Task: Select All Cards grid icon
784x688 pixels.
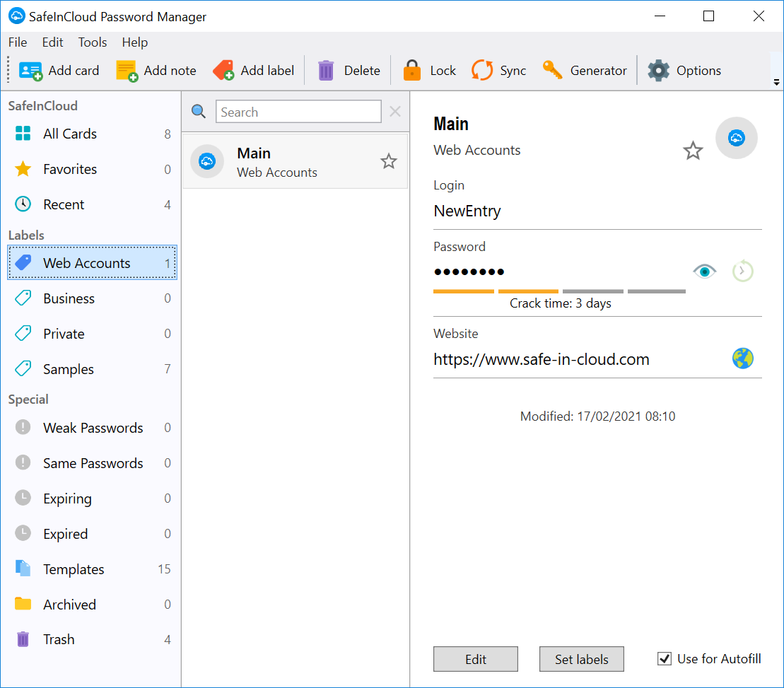Action: [x=23, y=134]
